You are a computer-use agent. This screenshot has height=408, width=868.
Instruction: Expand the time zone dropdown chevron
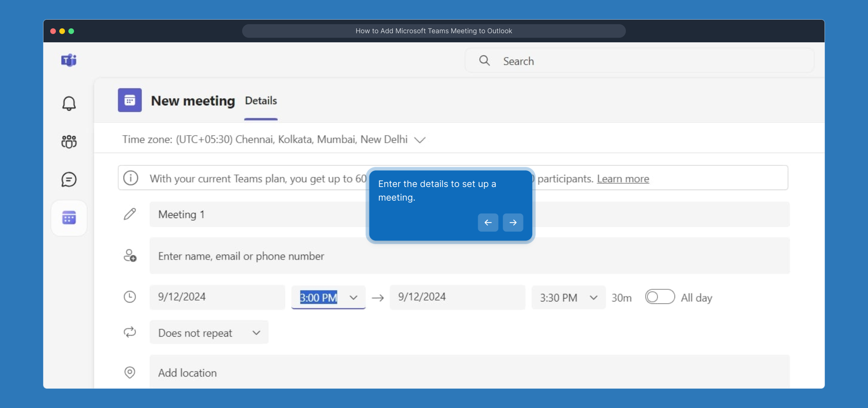[420, 140]
